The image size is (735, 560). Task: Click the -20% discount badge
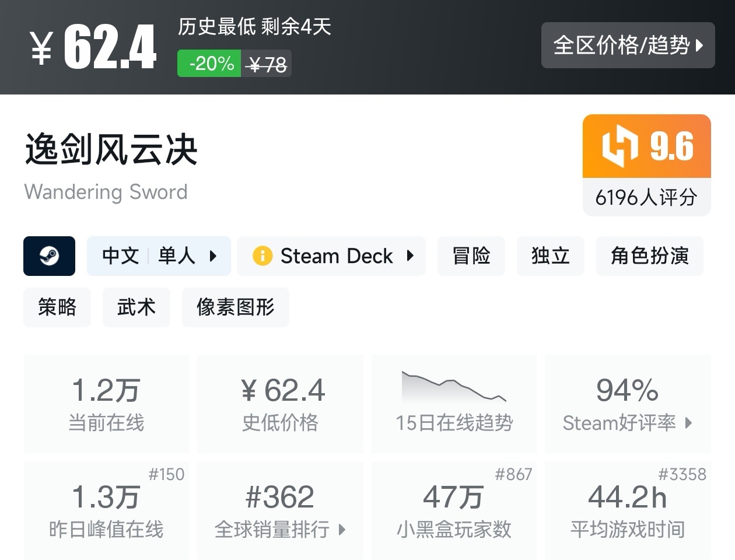pos(208,63)
